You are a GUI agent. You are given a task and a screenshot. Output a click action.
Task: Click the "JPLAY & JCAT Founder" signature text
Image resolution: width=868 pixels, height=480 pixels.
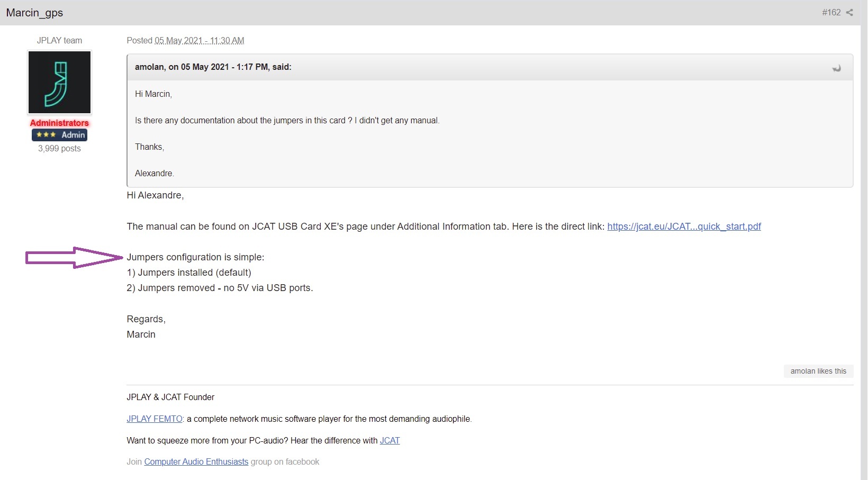tap(170, 397)
